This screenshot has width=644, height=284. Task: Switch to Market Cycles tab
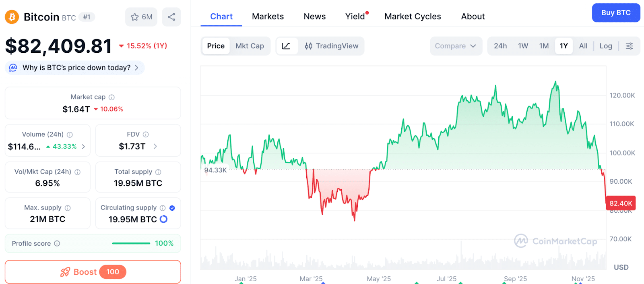point(413,17)
